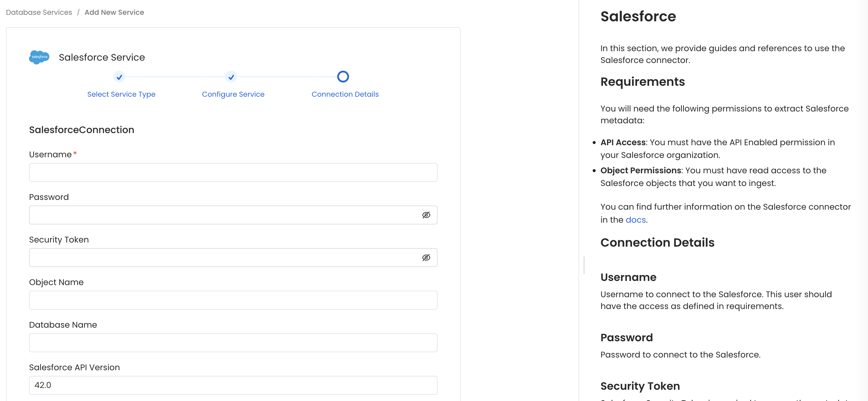Click the Database Name input field
868x401 pixels.
point(233,343)
